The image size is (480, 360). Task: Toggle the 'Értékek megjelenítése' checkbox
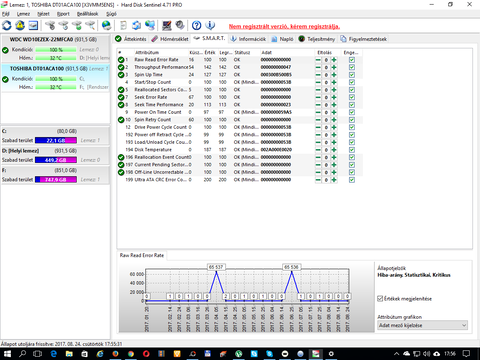click(x=380, y=299)
